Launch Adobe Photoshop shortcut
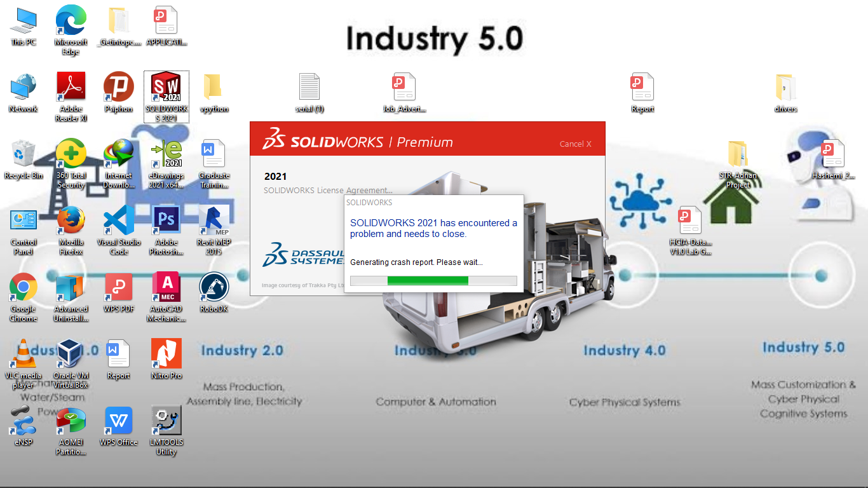 click(166, 230)
